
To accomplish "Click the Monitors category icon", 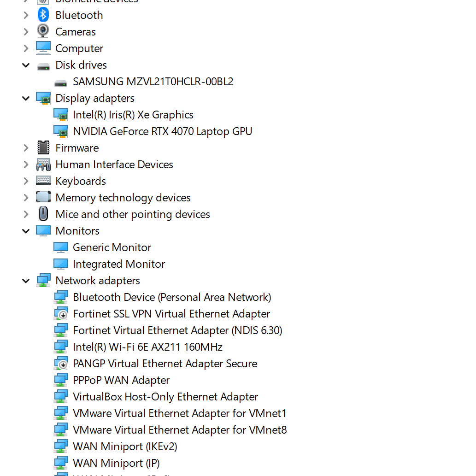I will pyautogui.click(x=43, y=231).
